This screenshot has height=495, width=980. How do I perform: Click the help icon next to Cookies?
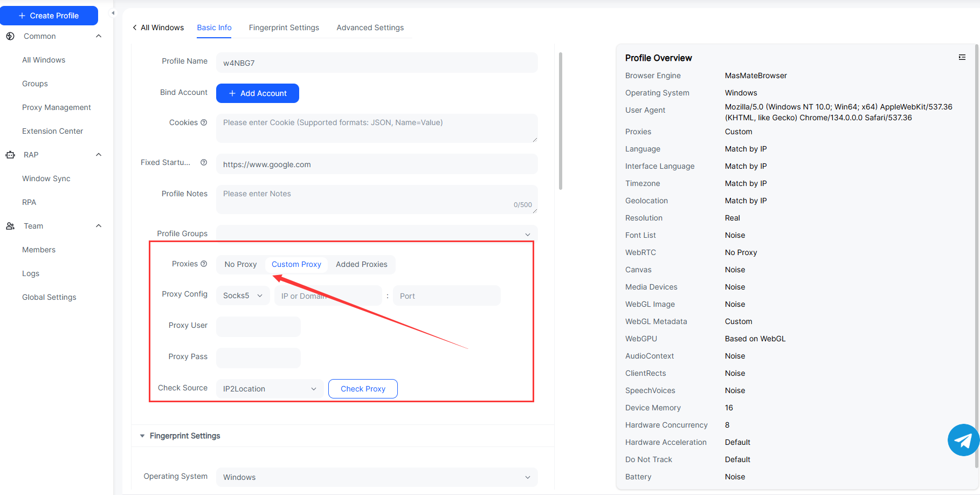tap(204, 122)
